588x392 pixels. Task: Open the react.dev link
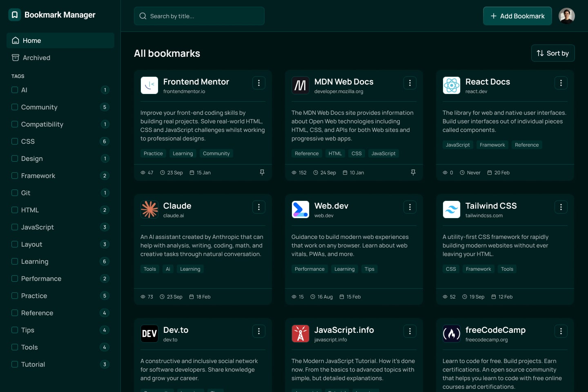coord(476,91)
